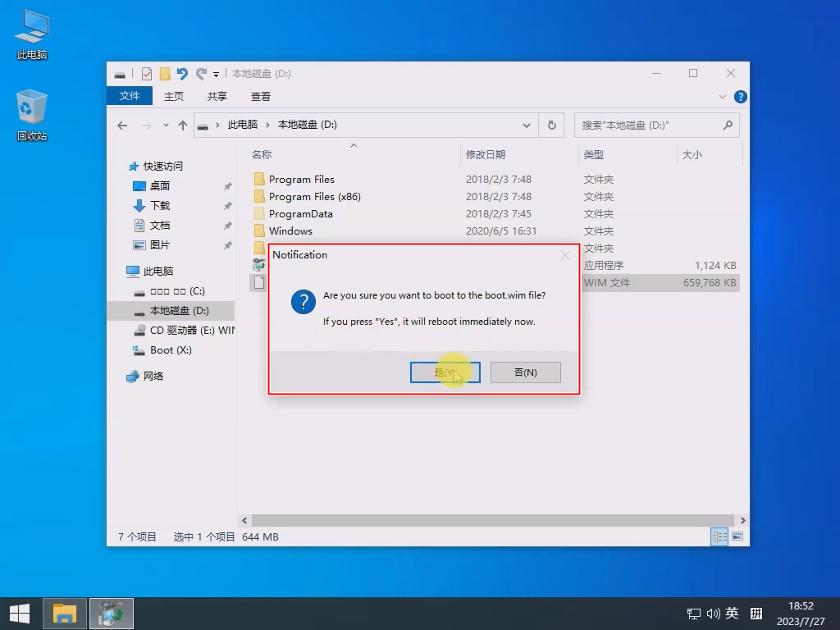Select 桌面 in the navigation pane
This screenshot has width=840, height=630.
160,186
